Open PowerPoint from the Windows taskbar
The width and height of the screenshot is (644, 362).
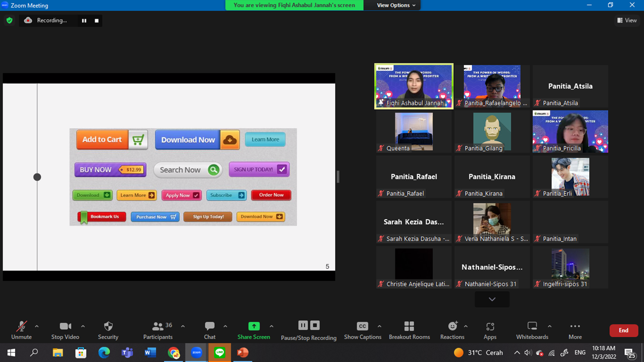(243, 352)
